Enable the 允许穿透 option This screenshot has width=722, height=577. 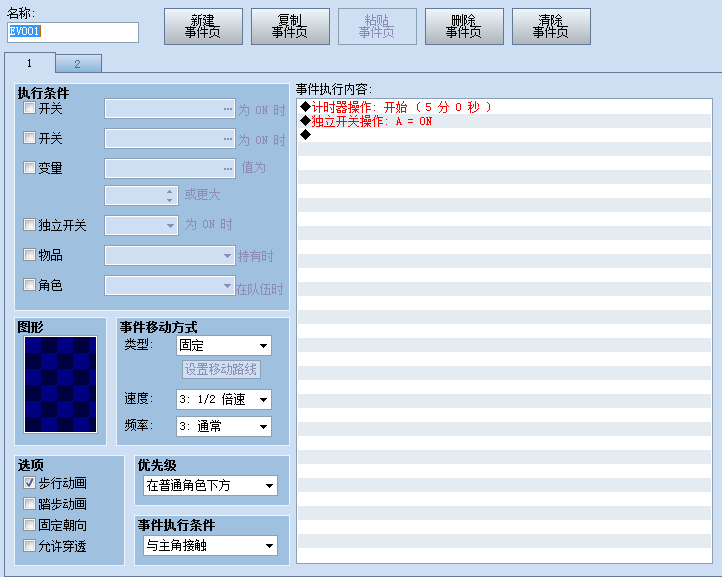coord(29,546)
